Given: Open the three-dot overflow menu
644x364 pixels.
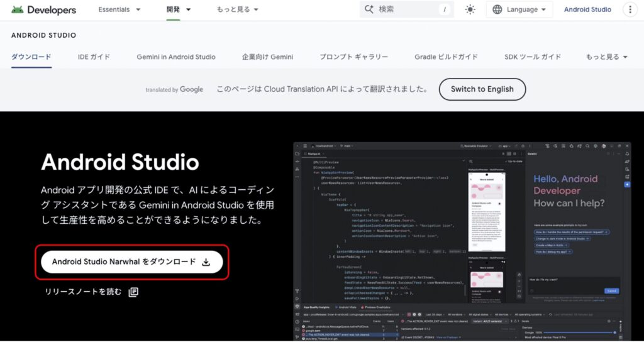Looking at the screenshot, I should point(630,9).
